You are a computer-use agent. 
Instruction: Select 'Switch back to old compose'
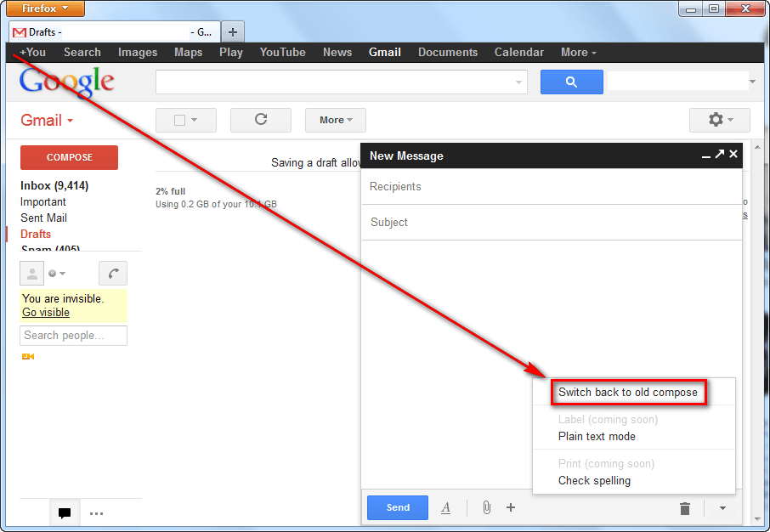(627, 392)
